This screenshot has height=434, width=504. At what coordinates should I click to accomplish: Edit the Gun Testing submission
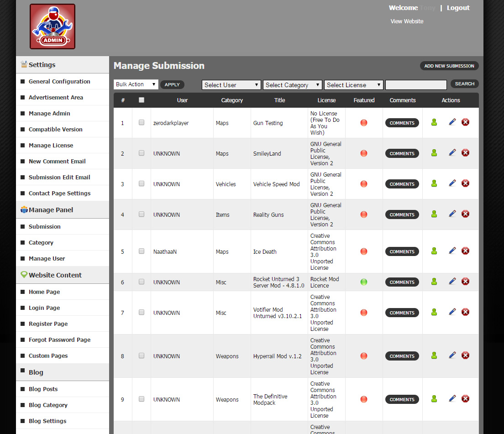[452, 122]
